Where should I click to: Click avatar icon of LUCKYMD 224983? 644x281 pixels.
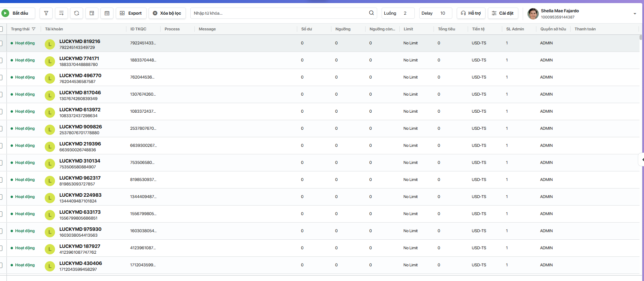tap(50, 198)
